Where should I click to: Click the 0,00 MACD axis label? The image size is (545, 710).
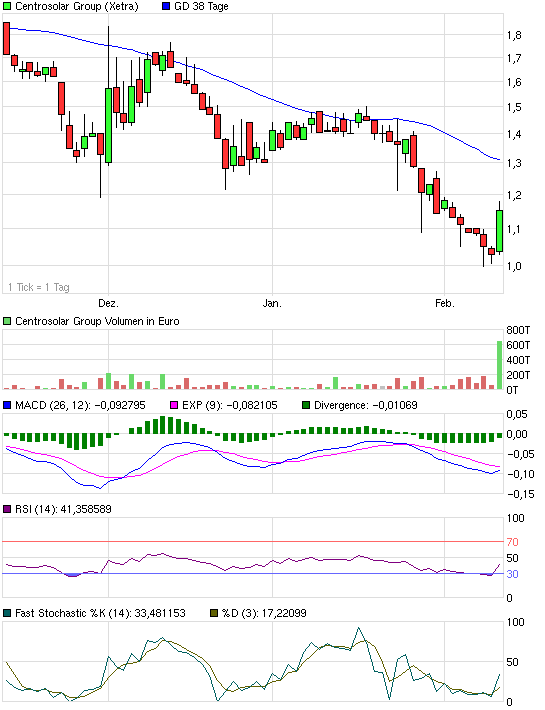click(517, 435)
